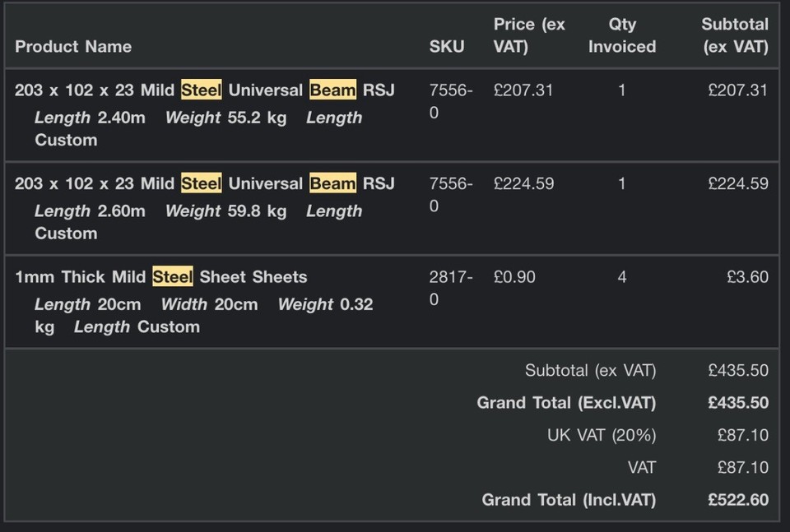
Task: Click the Subtotal (ex VAT) column header
Action: click(x=735, y=35)
